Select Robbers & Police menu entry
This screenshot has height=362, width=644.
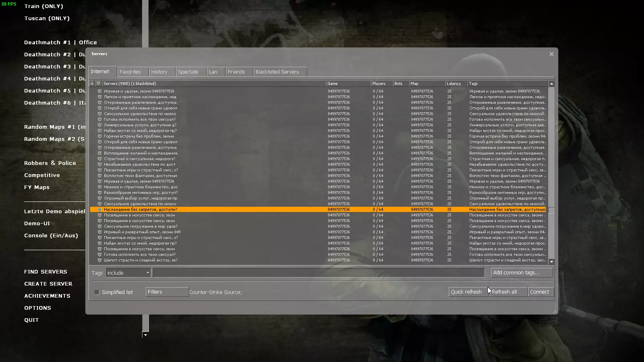[x=50, y=163]
